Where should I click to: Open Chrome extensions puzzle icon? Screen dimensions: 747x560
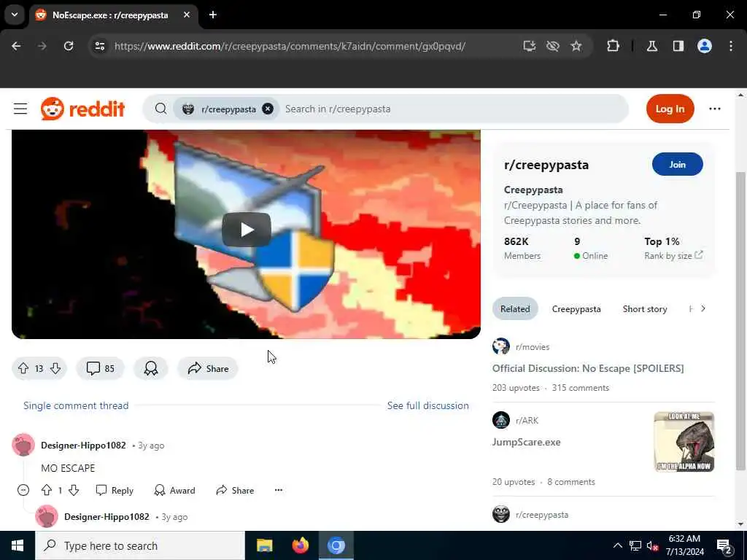(613, 46)
